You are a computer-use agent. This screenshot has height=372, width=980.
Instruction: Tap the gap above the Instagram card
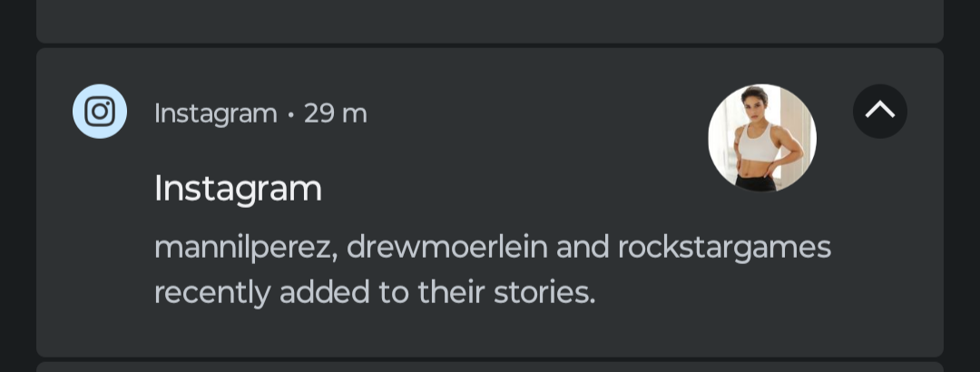point(490,45)
